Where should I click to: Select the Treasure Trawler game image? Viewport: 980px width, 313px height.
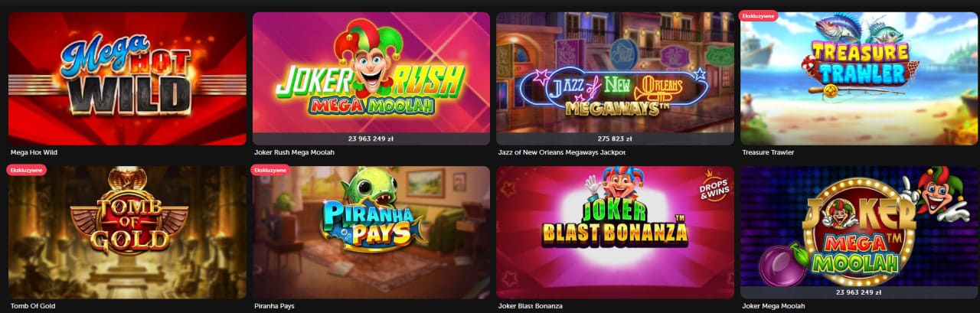(x=860, y=78)
